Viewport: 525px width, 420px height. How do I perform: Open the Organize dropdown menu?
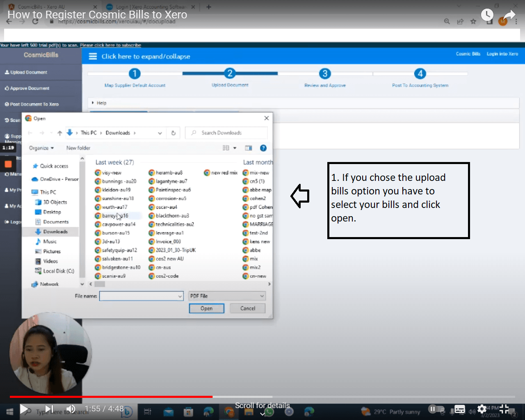41,148
